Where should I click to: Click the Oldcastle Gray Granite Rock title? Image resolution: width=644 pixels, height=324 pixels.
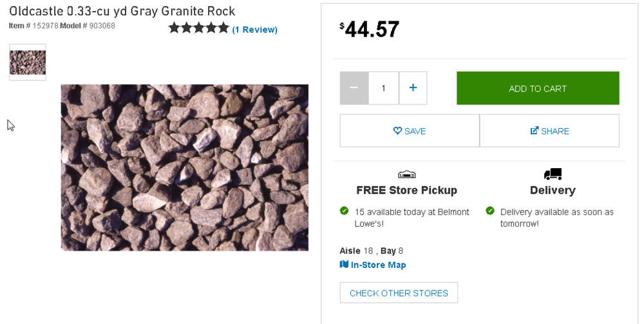tap(122, 12)
